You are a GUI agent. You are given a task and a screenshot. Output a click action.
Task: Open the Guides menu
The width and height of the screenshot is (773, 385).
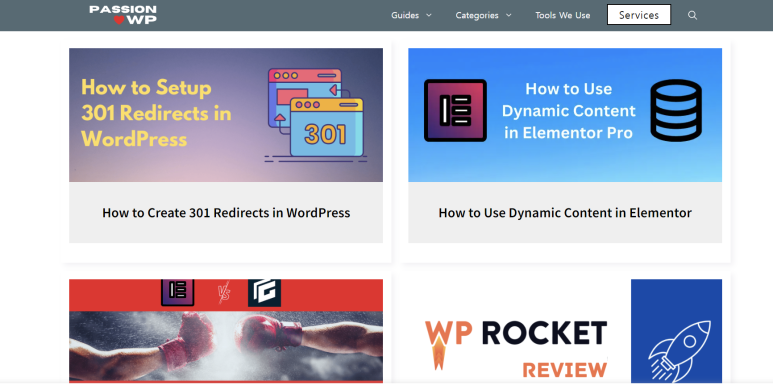pyautogui.click(x=405, y=15)
